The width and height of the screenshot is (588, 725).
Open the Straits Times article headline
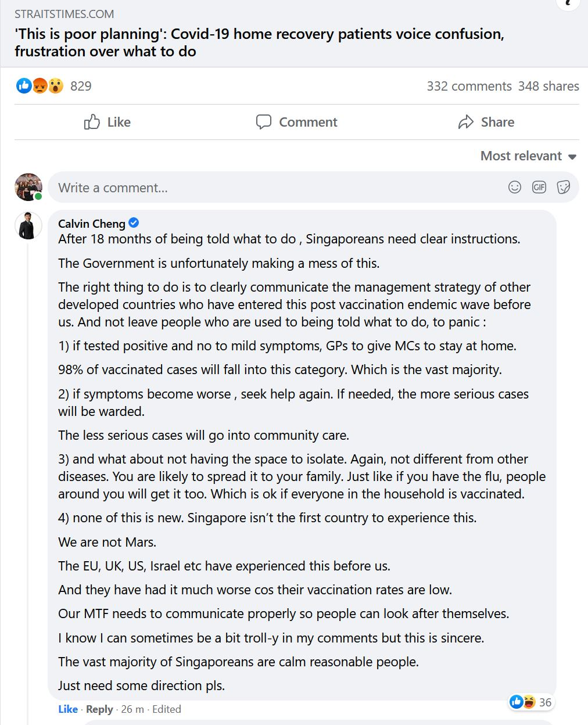(259, 42)
